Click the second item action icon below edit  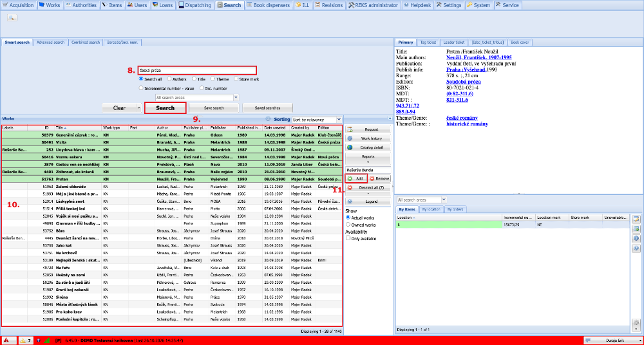point(636,228)
